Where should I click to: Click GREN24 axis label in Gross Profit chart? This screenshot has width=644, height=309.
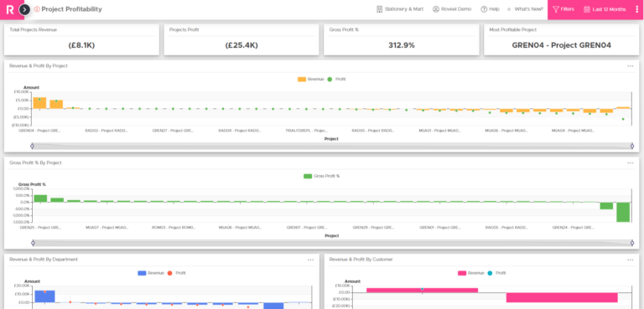[573, 227]
